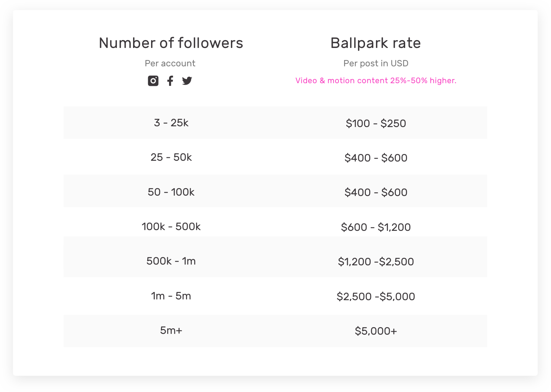
Task: Click the Twitter bird icon
Action: click(187, 81)
